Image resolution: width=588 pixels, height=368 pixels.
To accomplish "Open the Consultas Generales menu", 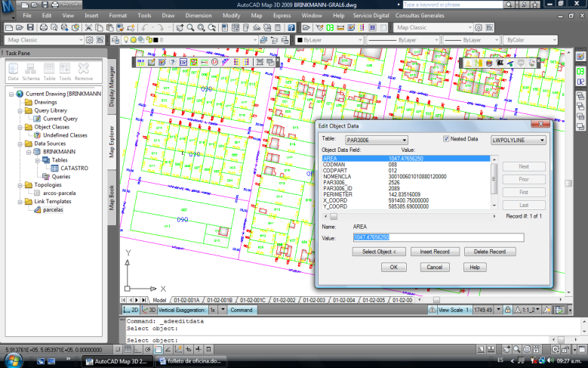I will point(420,15).
